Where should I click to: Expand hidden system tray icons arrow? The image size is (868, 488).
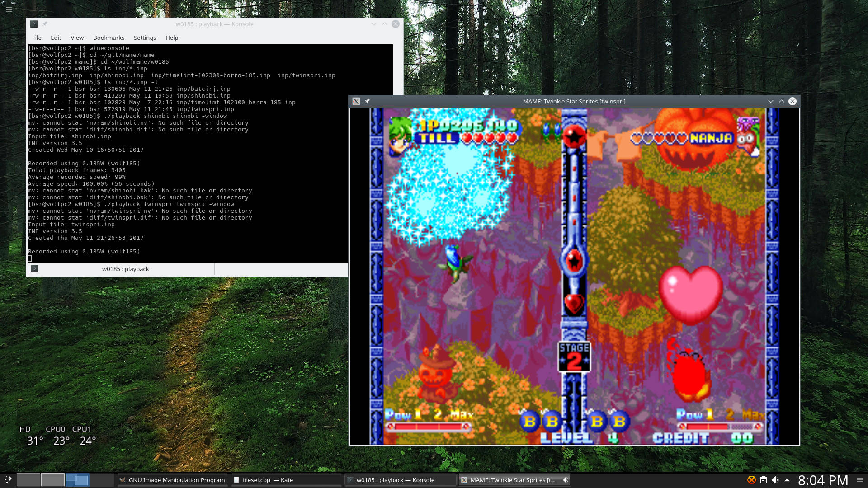coord(787,480)
